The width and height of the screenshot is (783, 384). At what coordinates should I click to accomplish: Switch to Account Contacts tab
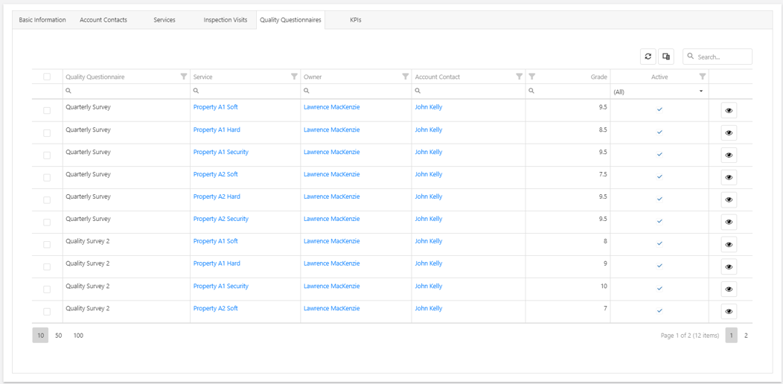[103, 20]
